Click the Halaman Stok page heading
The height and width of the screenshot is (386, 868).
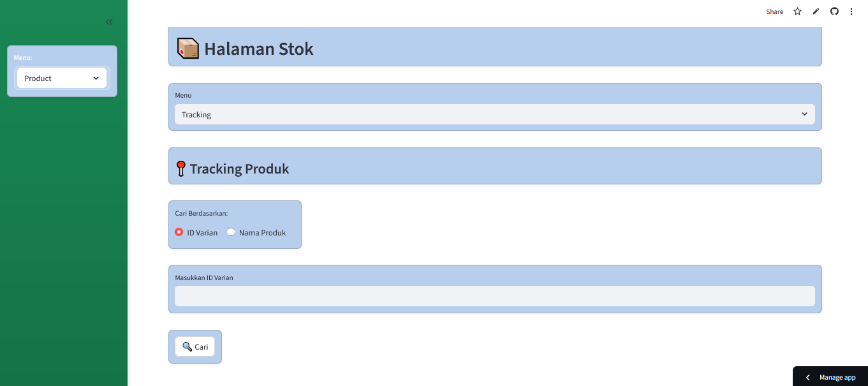point(258,49)
